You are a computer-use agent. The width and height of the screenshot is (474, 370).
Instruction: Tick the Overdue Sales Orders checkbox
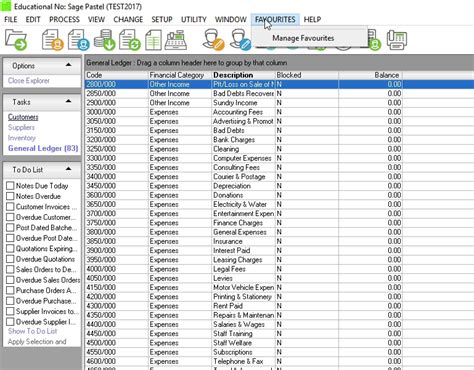(x=10, y=280)
